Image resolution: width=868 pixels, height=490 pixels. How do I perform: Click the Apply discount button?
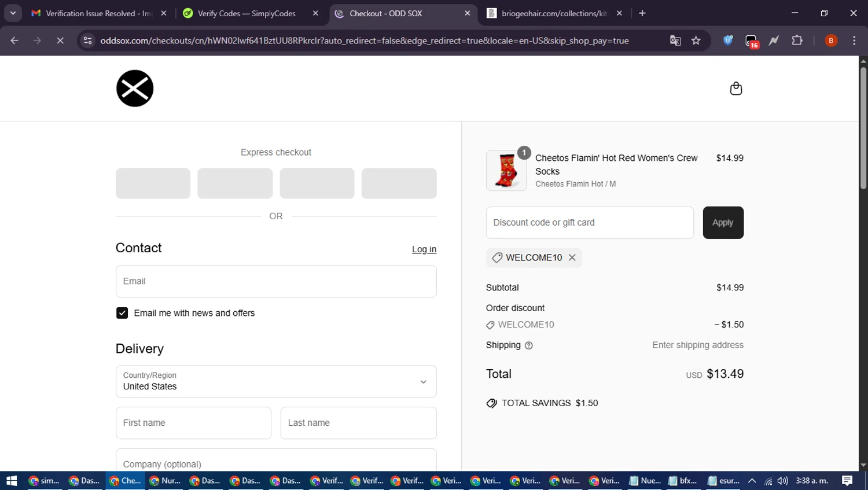pyautogui.click(x=723, y=223)
